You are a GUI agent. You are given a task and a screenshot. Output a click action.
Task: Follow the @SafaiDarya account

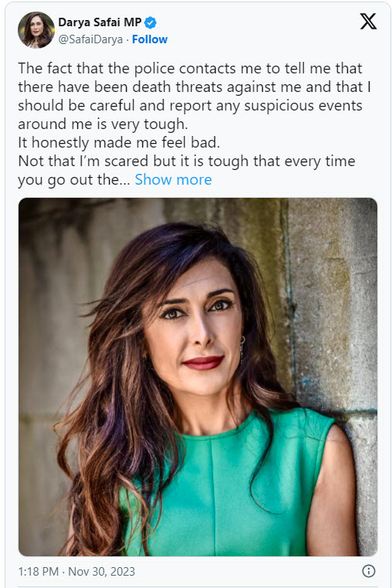[x=150, y=39]
